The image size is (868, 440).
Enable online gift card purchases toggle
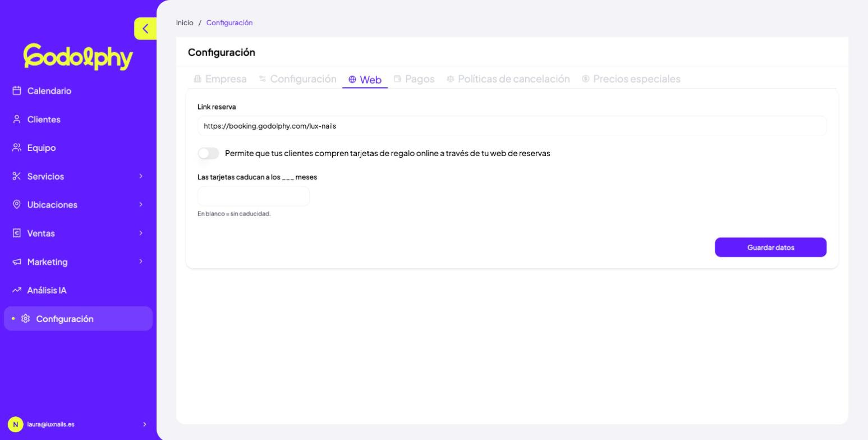[208, 153]
